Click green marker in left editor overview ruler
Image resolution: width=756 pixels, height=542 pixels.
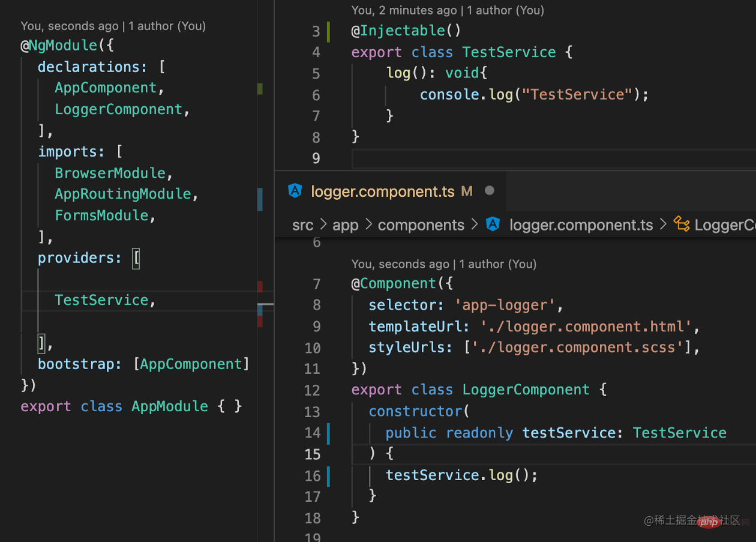click(x=260, y=89)
